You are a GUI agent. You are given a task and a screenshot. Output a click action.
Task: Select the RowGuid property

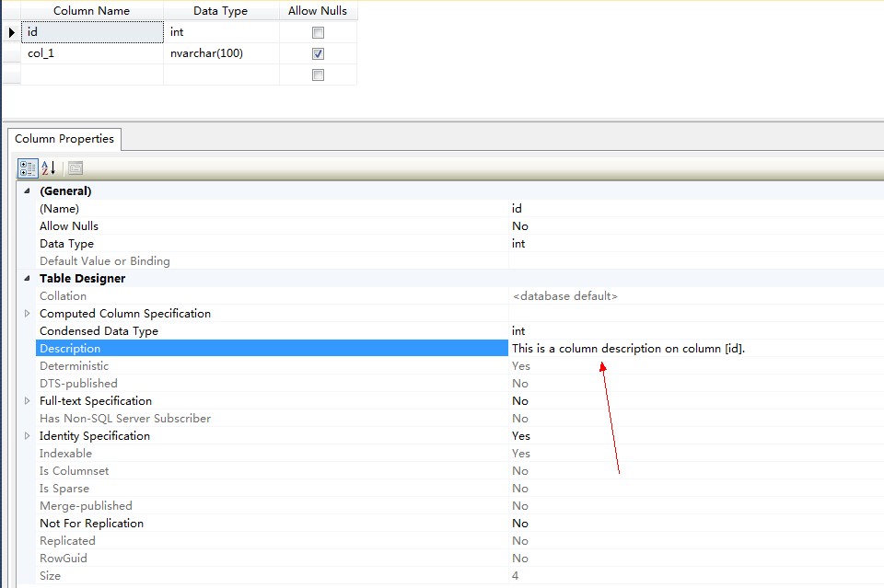272,558
